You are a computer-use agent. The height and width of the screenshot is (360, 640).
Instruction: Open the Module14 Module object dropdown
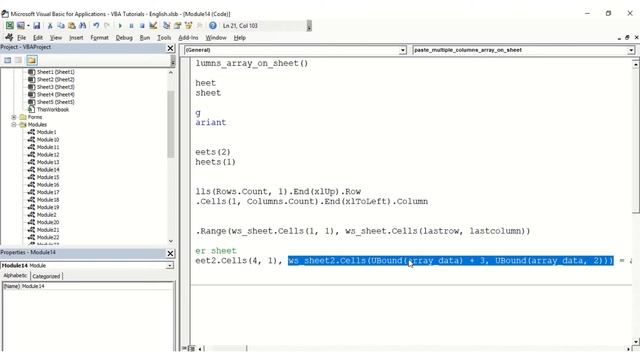tap(170, 266)
